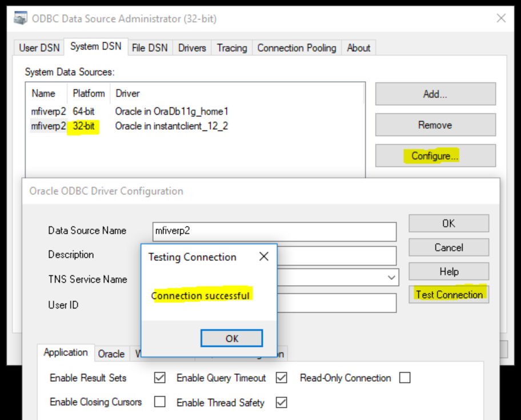
Task: Click the Remove button
Action: point(435,125)
